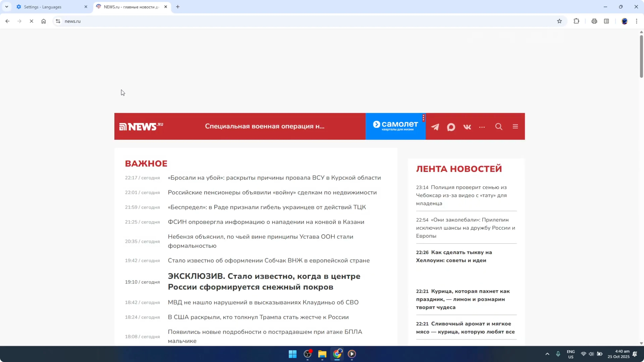This screenshot has height=362, width=644.
Task: Click the NEWS.RU logo
Action: (x=141, y=127)
